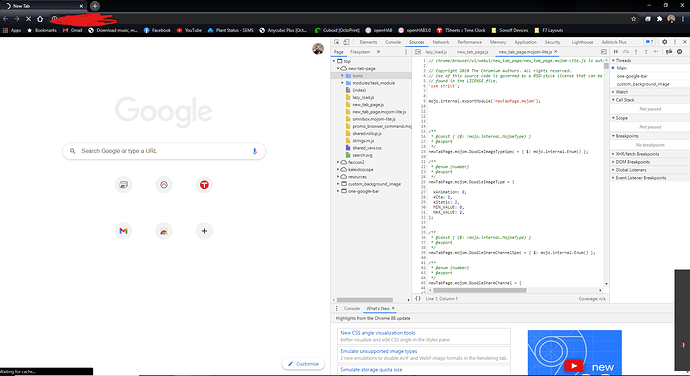Toggle the device toolbar icon in DevTools

point(346,42)
